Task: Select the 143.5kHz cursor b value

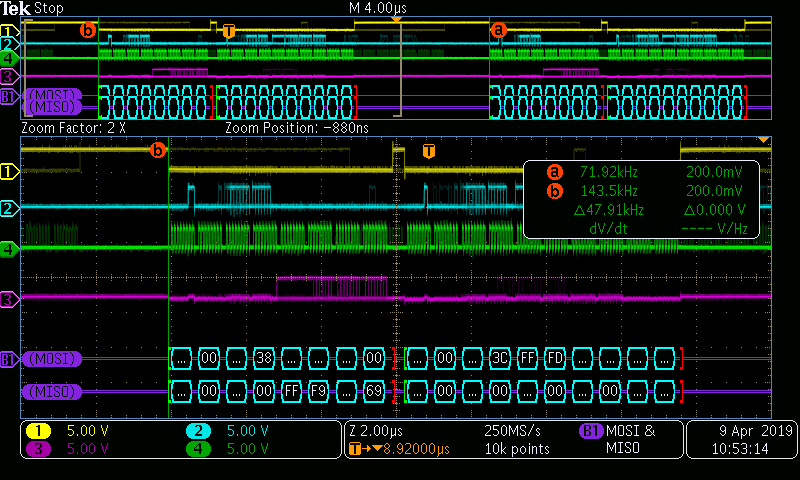Action: (x=609, y=191)
